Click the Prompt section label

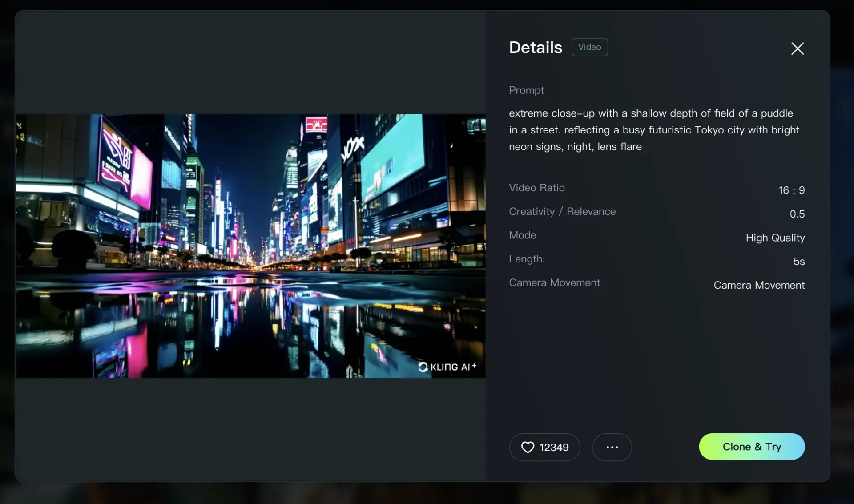(526, 90)
